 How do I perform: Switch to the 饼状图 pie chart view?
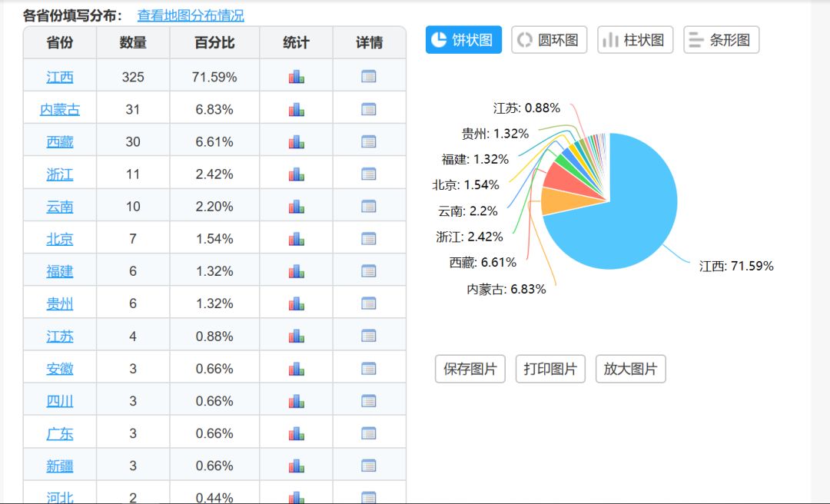[463, 40]
